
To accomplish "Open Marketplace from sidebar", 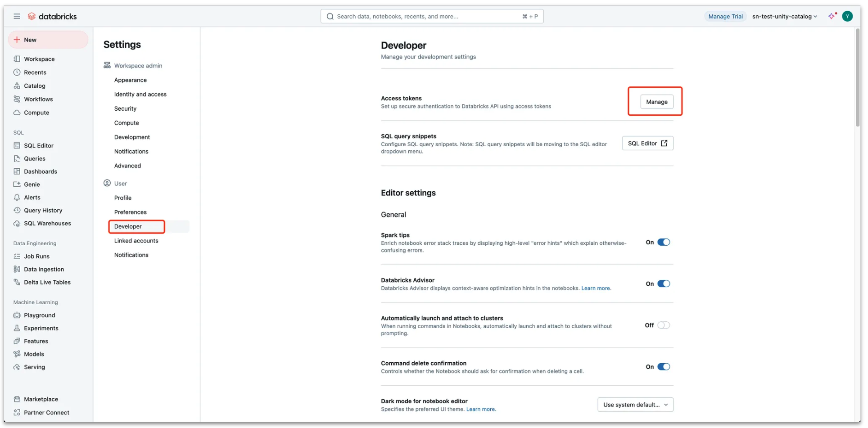I will coord(41,400).
